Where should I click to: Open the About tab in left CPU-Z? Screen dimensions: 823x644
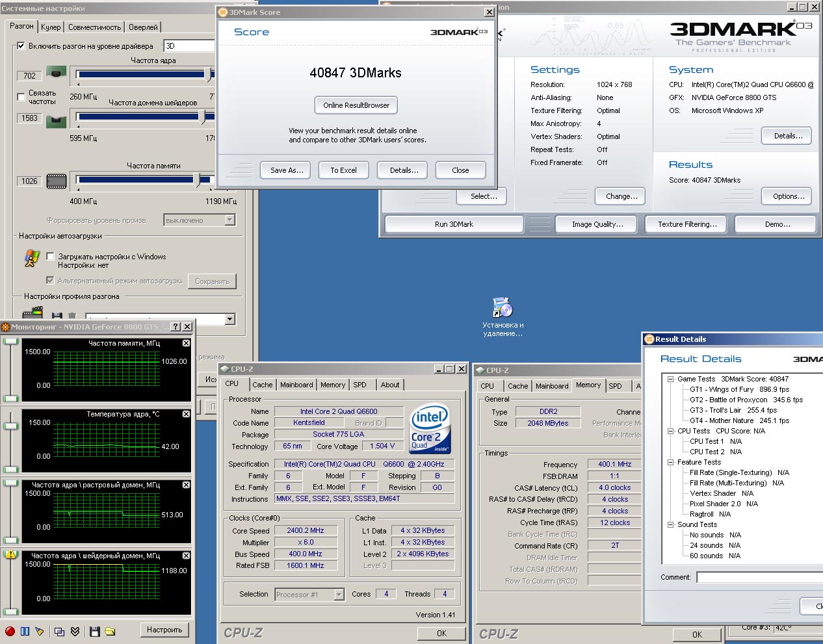coord(390,385)
